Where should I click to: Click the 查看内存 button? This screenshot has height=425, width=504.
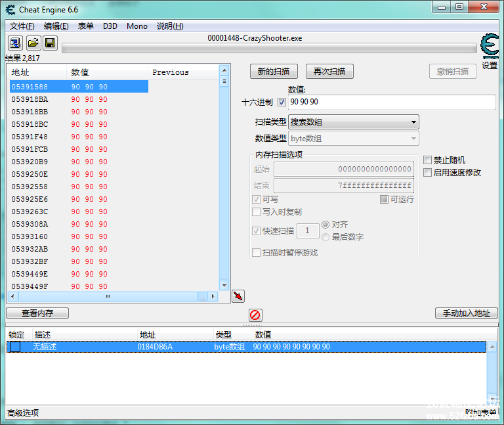click(37, 313)
